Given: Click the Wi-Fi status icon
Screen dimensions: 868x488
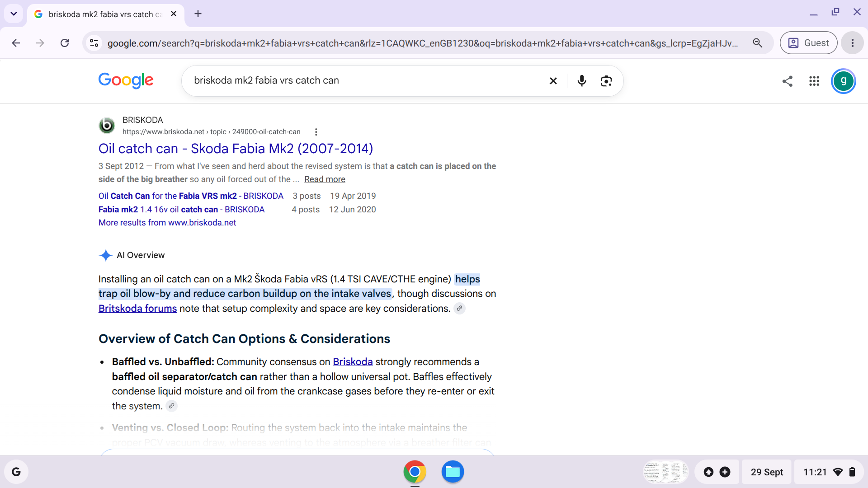Looking at the screenshot, I should [x=838, y=472].
